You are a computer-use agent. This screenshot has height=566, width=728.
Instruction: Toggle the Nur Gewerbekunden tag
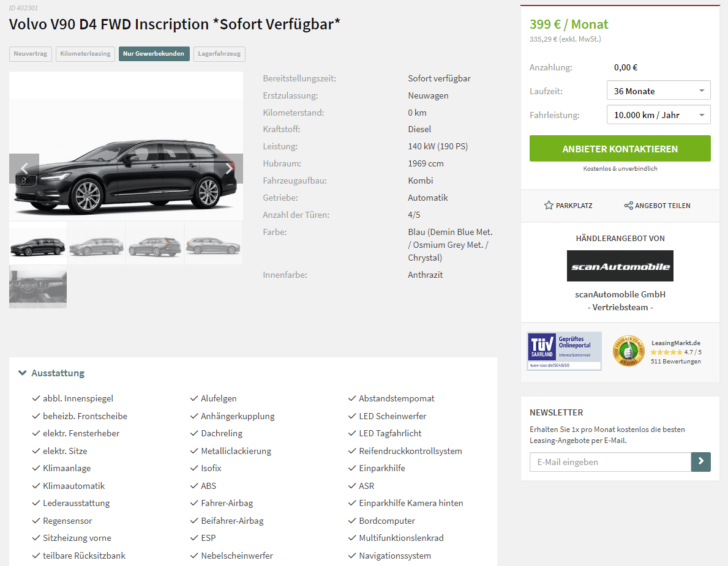pos(154,54)
